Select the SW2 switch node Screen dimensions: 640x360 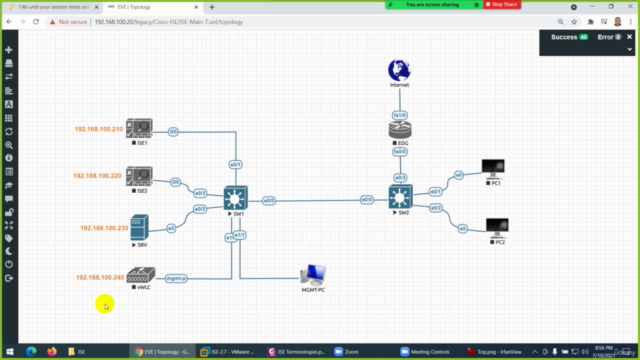[x=400, y=197]
